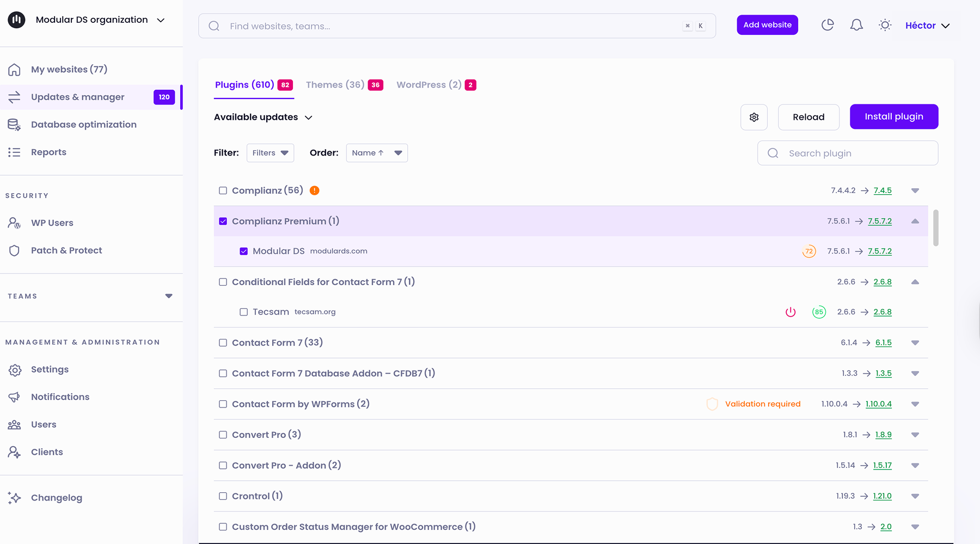Click the Changelog sparkle icon
The height and width of the screenshot is (544, 980).
tap(15, 498)
